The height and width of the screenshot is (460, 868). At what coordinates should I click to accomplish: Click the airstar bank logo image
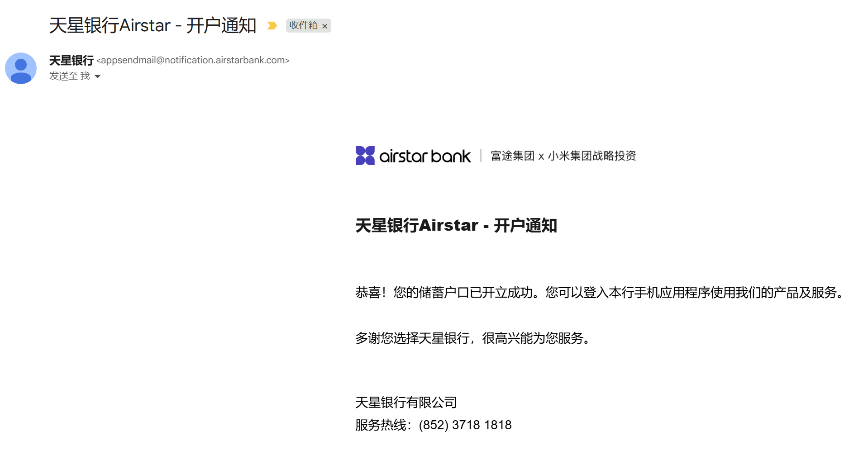point(413,156)
